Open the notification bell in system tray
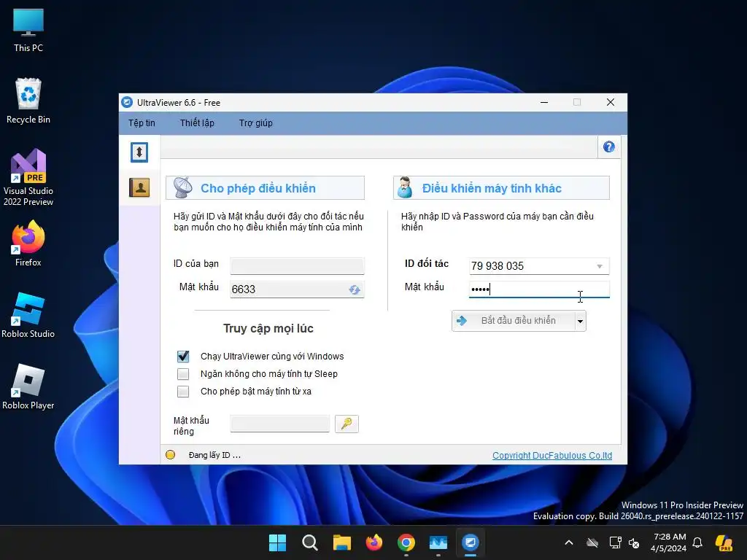The height and width of the screenshot is (560, 747). pos(697,542)
